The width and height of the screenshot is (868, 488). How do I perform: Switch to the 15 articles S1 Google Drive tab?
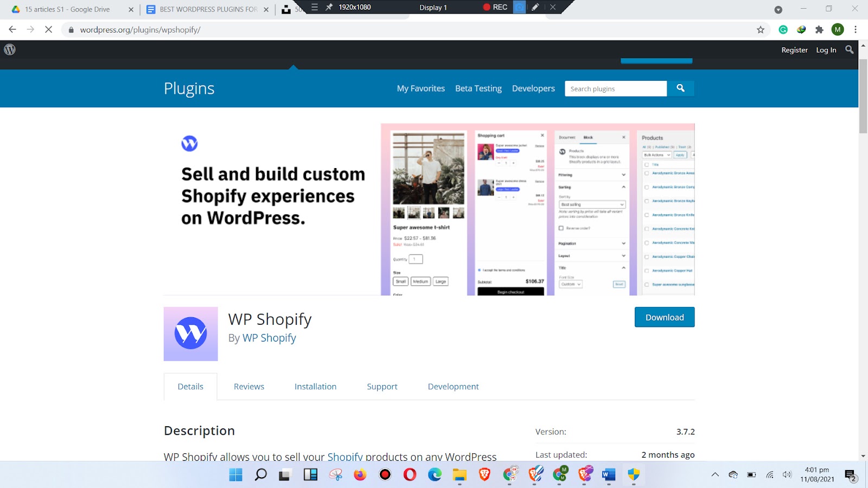[x=67, y=9]
